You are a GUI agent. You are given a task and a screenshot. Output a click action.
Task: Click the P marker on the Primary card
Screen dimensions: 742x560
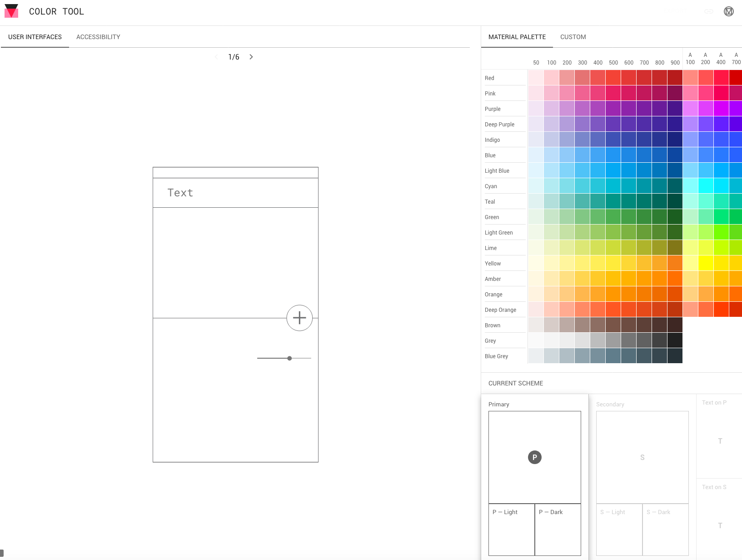click(x=535, y=457)
